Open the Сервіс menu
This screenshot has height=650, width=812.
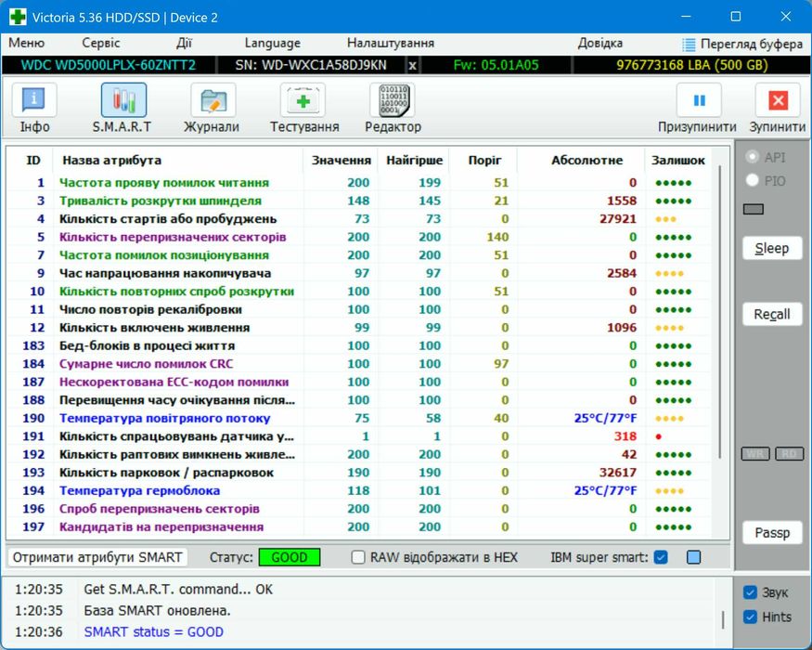[101, 43]
